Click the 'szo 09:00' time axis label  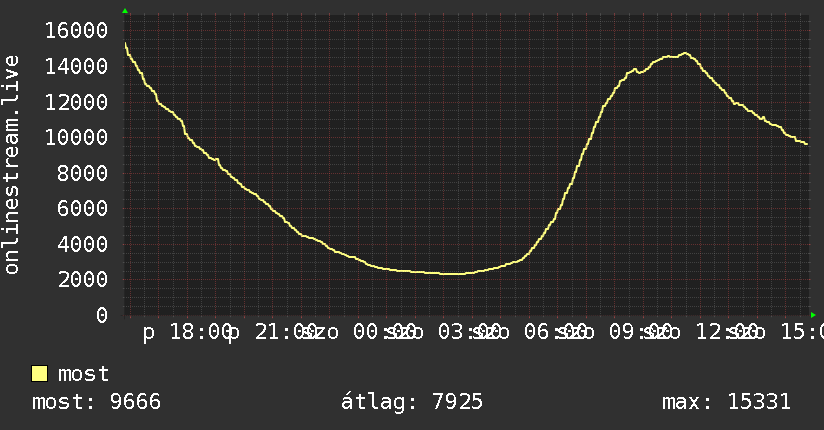613,332
